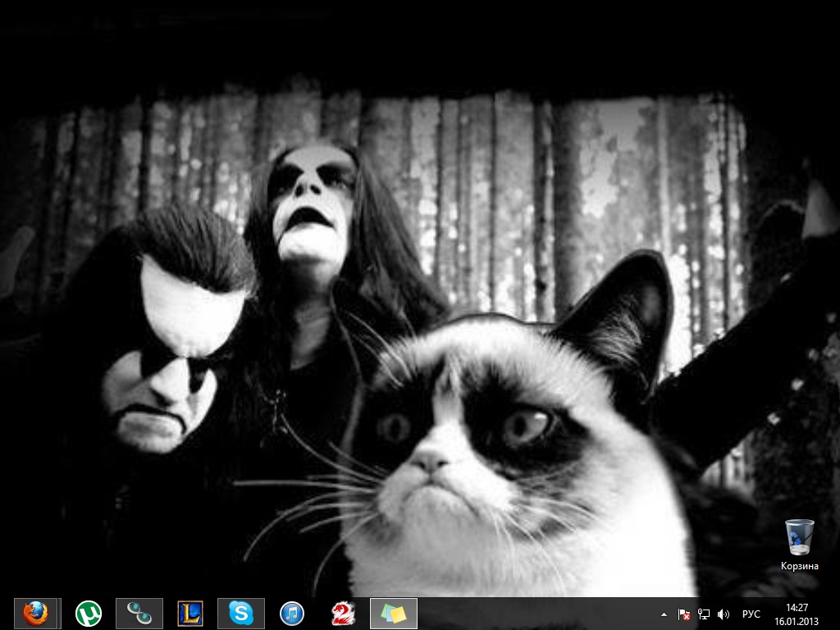Switch to the Sticky Notes taskbar app
The height and width of the screenshot is (630, 840).
click(394, 614)
